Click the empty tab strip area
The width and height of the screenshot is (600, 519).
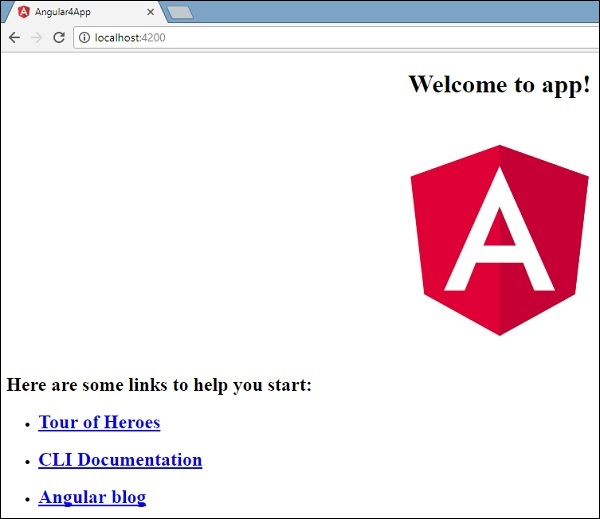pyautogui.click(x=396, y=11)
